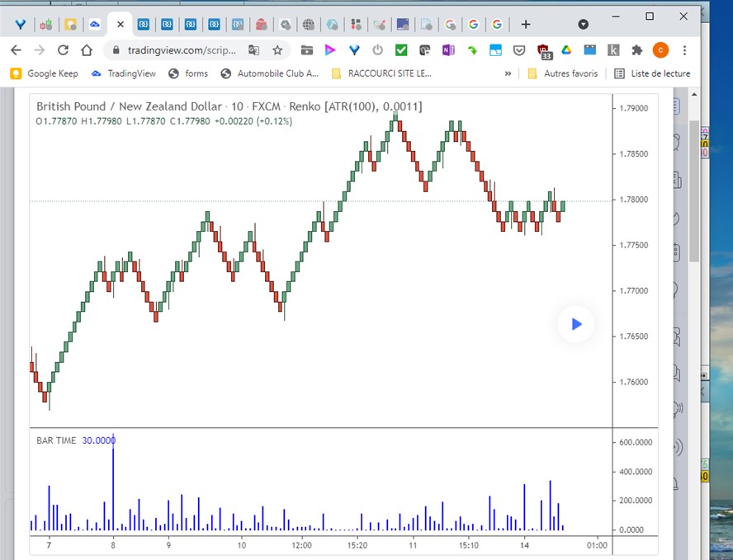
Task: Click the green checkmark extension
Action: tap(401, 50)
